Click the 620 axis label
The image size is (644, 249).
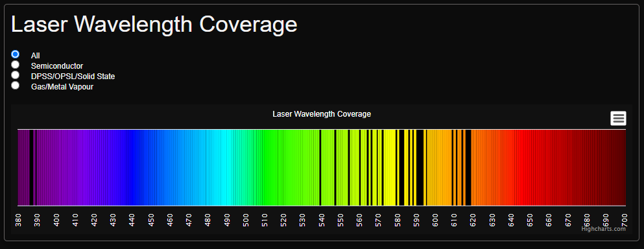point(473,220)
